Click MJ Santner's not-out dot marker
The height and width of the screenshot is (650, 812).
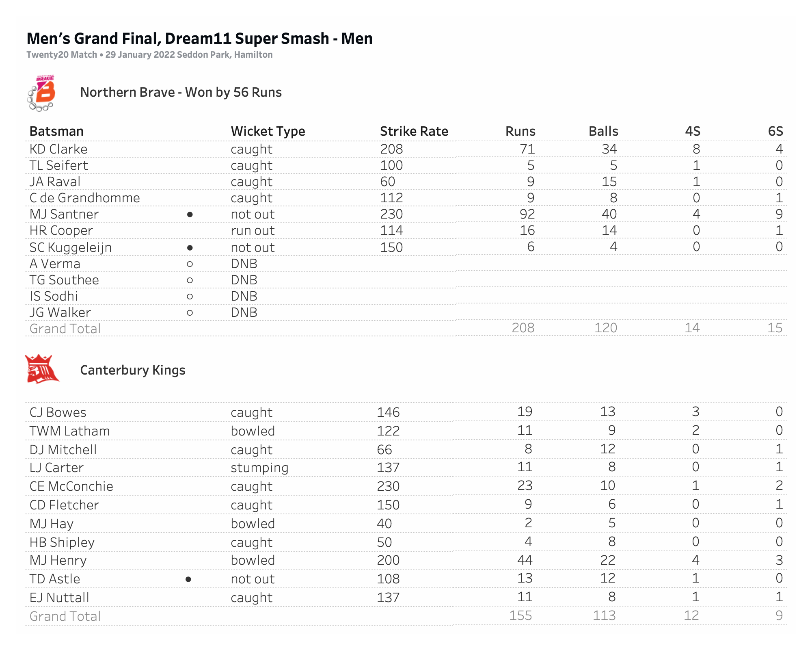(190, 214)
